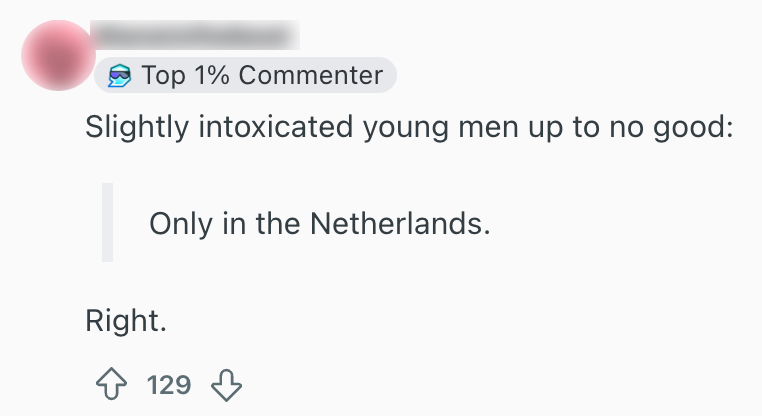
Task: Click the 129 vote count
Action: click(168, 385)
